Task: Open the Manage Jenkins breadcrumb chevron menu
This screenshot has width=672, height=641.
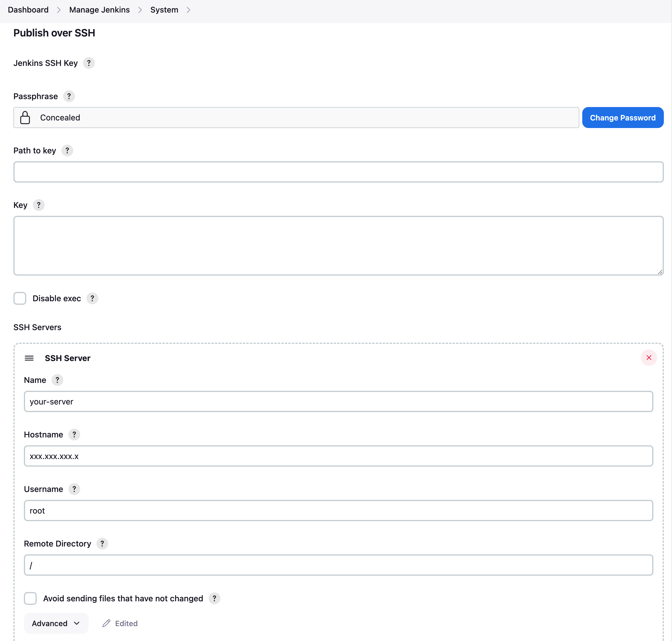Action: click(140, 10)
